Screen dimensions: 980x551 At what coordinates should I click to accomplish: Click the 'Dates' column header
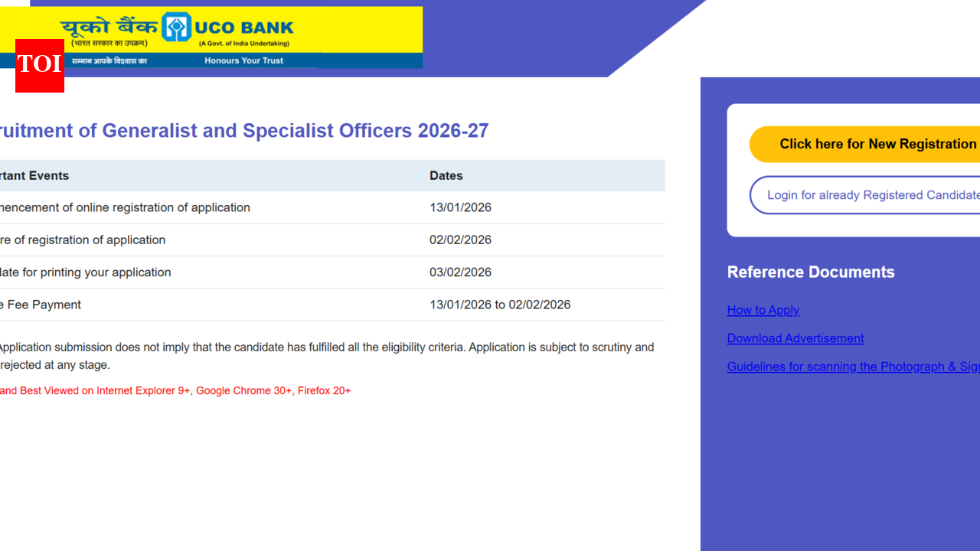click(x=446, y=175)
